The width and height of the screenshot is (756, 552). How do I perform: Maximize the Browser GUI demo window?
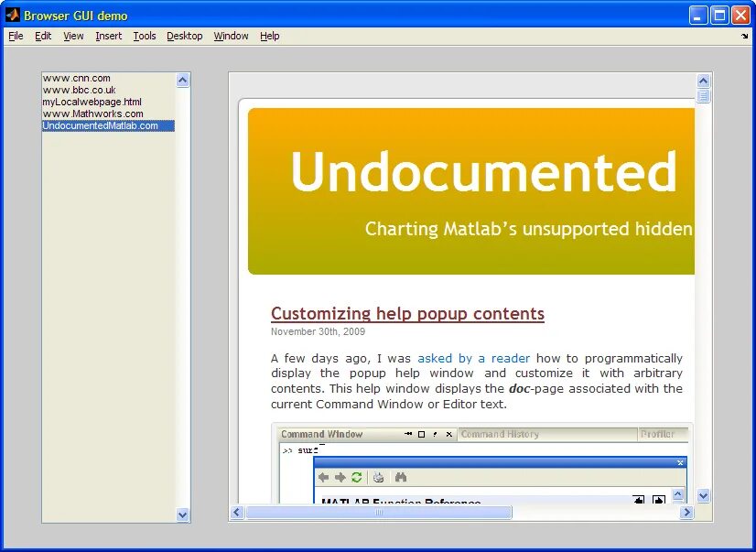click(719, 16)
